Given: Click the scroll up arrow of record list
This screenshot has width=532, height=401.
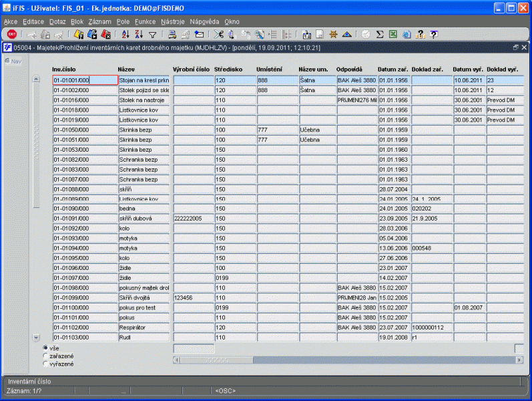Looking at the screenshot, I should click(37, 80).
